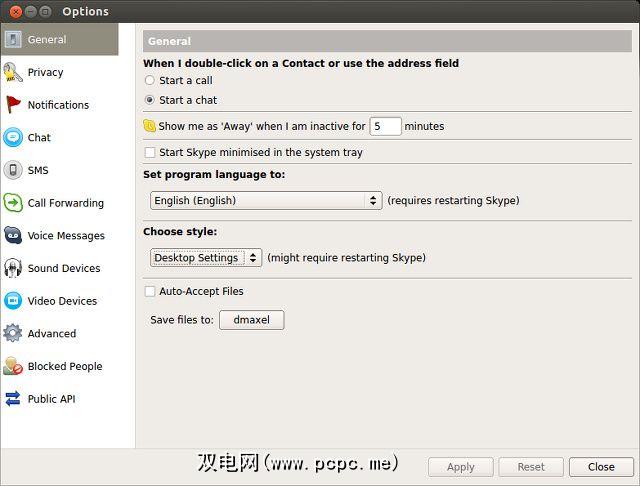
Task: Click the Video Devices camera icon
Action: click(x=13, y=301)
